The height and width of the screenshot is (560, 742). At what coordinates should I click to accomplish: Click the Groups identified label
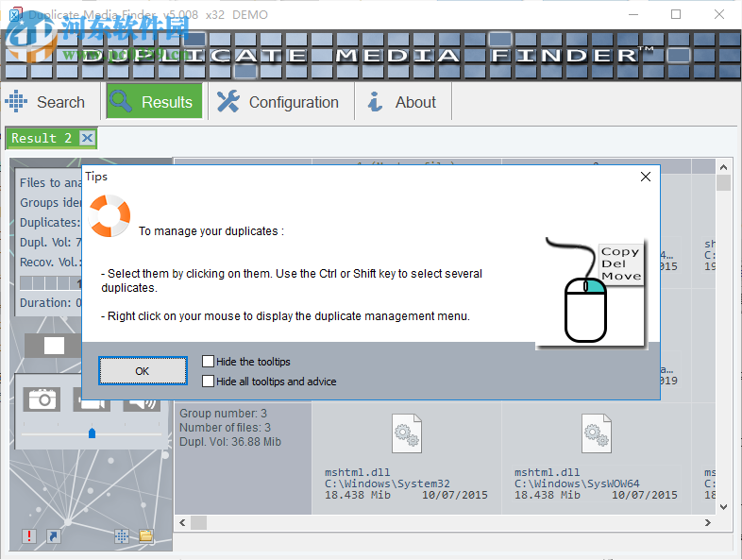50,202
